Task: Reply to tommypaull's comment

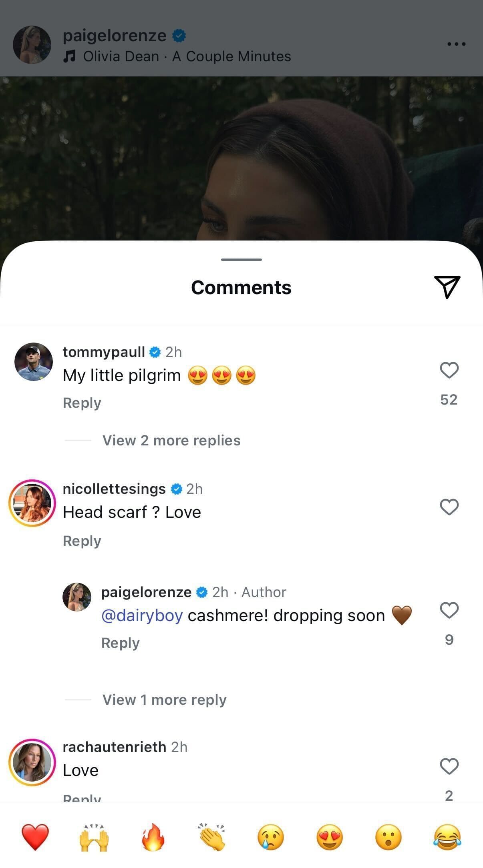Action: 82,403
